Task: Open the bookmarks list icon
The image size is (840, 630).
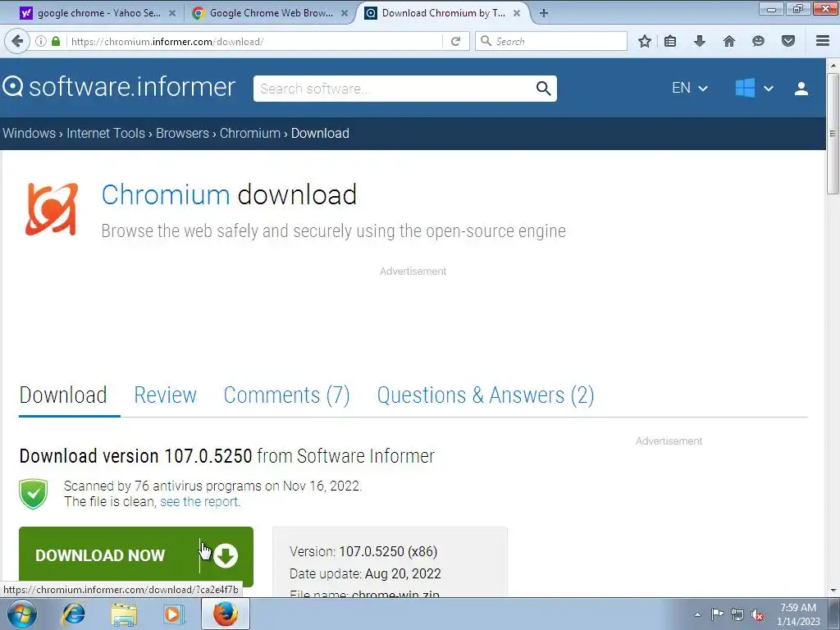Action: (670, 41)
